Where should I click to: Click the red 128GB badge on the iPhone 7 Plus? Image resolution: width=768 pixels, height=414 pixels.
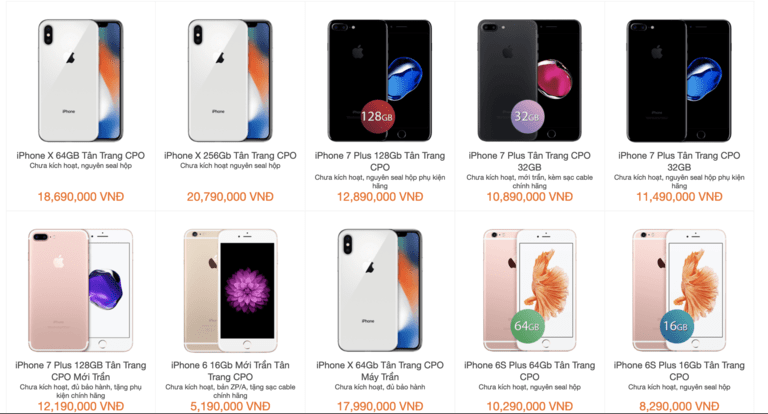[x=377, y=117]
